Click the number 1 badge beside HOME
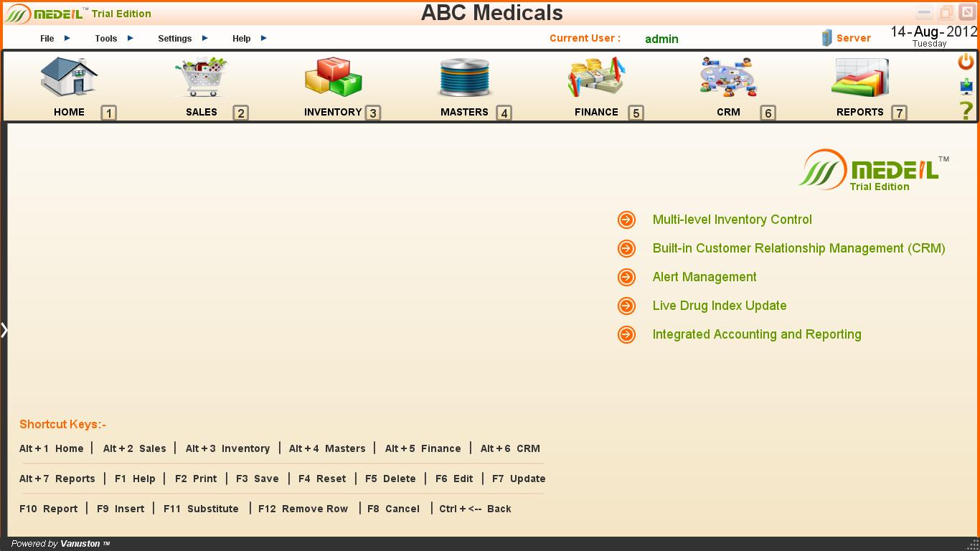The height and width of the screenshot is (551, 980). (108, 113)
